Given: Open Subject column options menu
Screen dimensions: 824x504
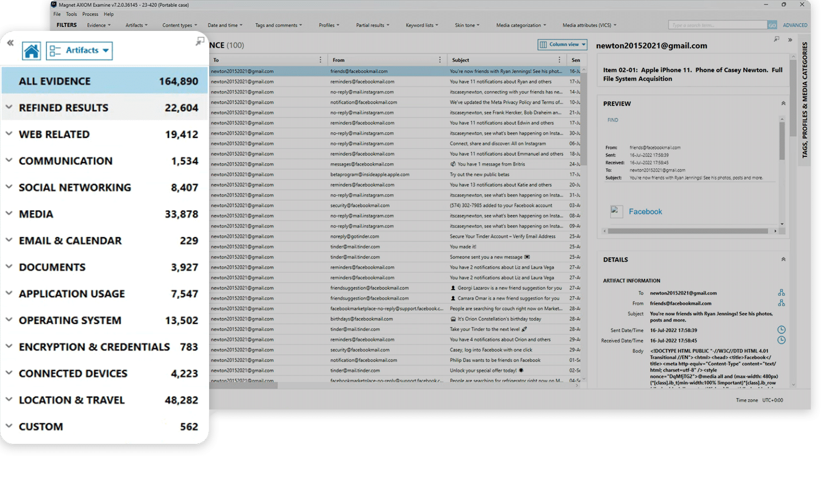Looking at the screenshot, I should (559, 60).
